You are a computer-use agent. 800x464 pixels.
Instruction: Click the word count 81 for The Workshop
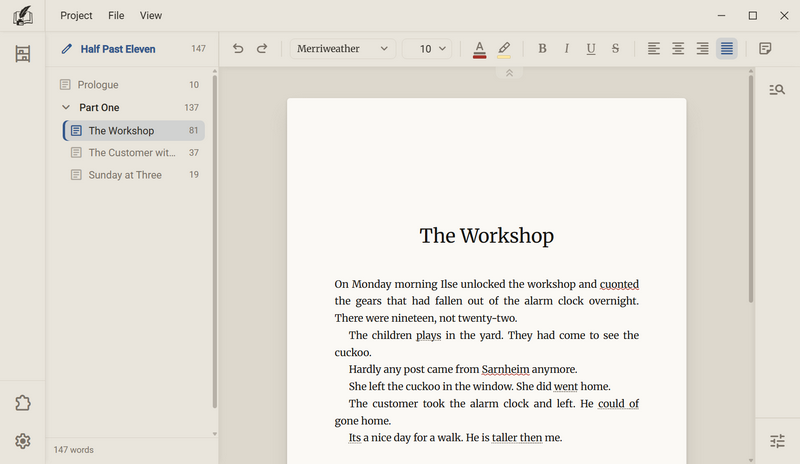pyautogui.click(x=193, y=131)
